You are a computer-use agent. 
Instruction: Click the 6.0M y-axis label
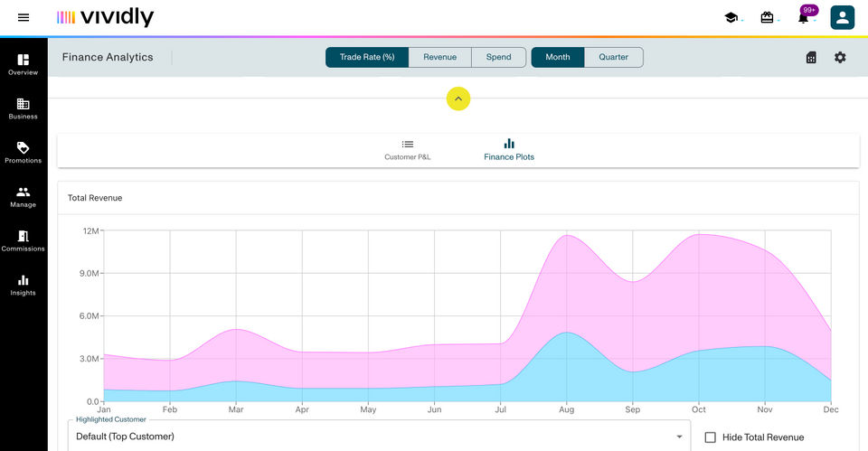pyautogui.click(x=88, y=316)
